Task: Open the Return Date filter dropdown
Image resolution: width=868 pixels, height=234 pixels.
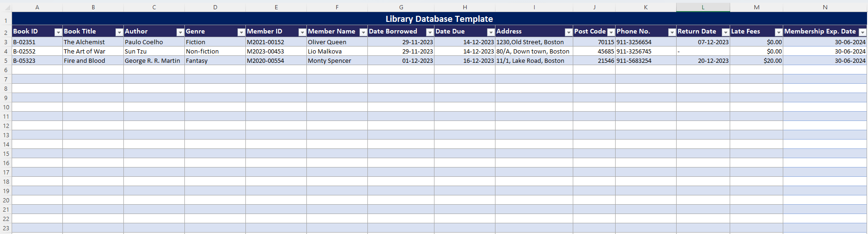Action: (x=726, y=32)
